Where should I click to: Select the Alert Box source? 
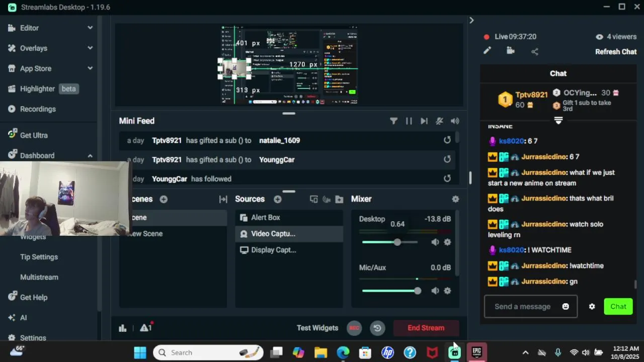(x=289, y=218)
